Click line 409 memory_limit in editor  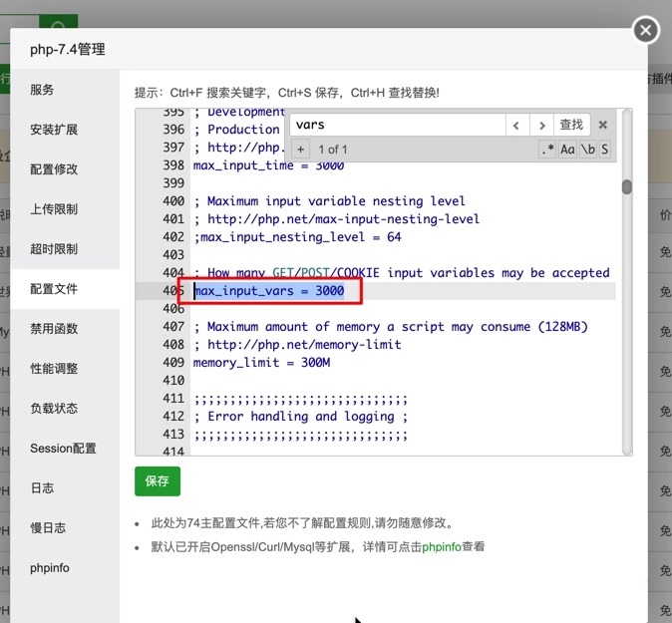coord(262,363)
